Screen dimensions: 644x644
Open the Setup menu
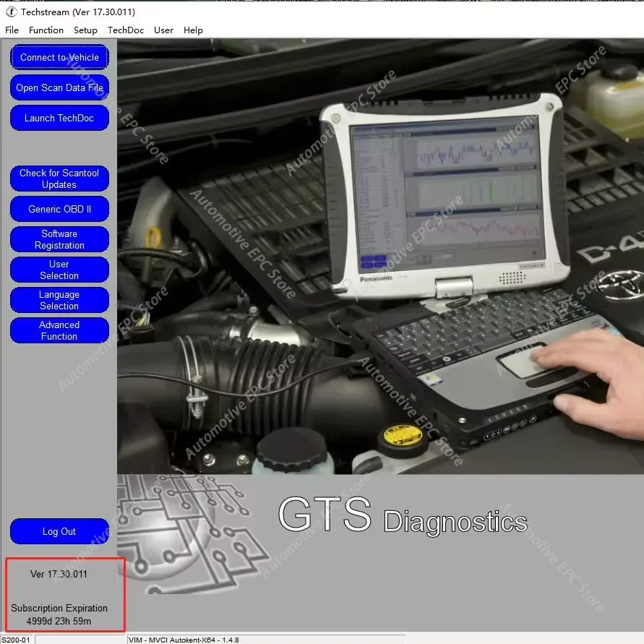pos(85,30)
